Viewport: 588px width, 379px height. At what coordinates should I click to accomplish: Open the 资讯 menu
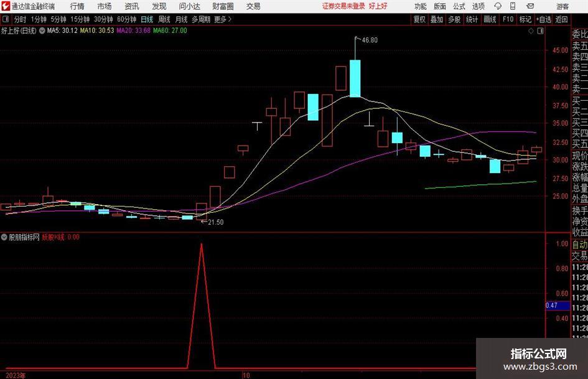pos(132,6)
